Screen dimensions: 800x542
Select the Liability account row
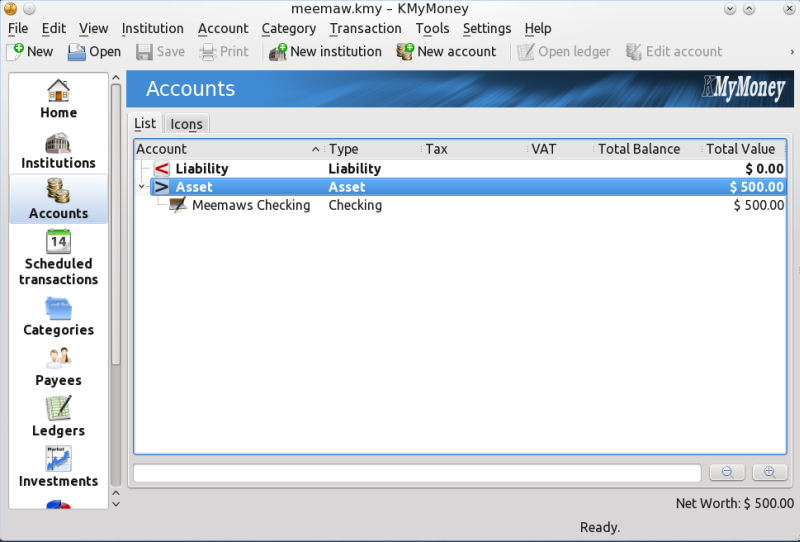click(459, 168)
